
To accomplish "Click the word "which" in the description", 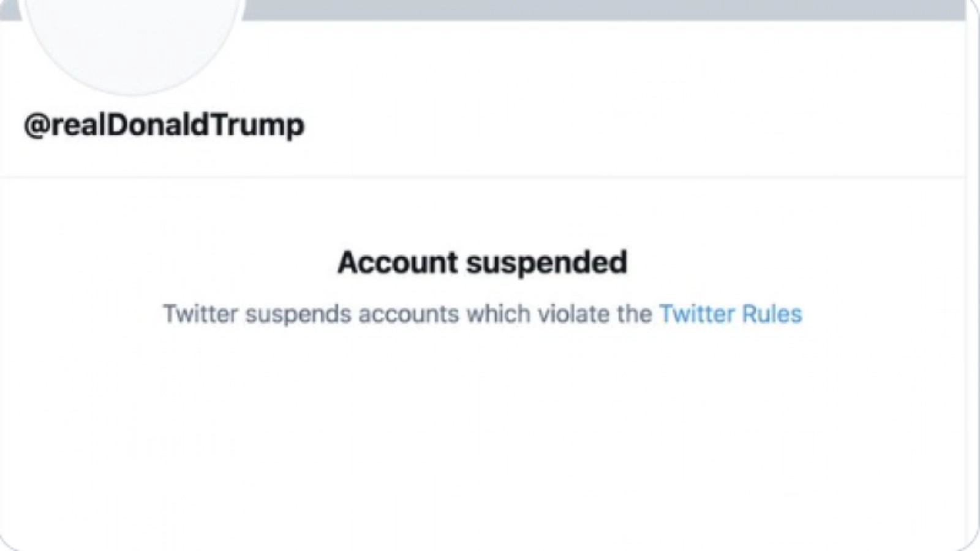I will click(x=499, y=314).
